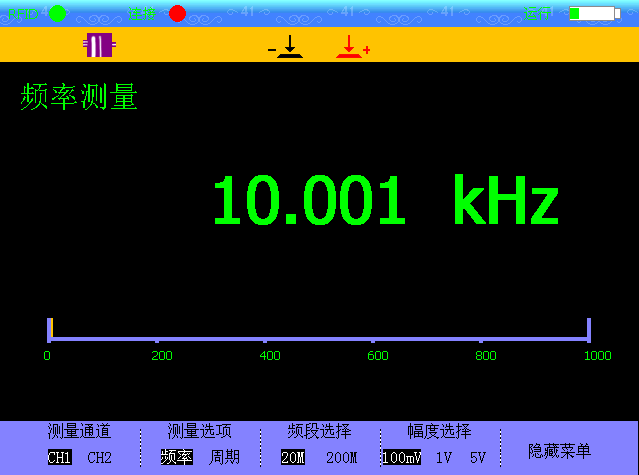639x475 pixels.
Task: Open the 频段选择 menu heading
Action: 319,432
